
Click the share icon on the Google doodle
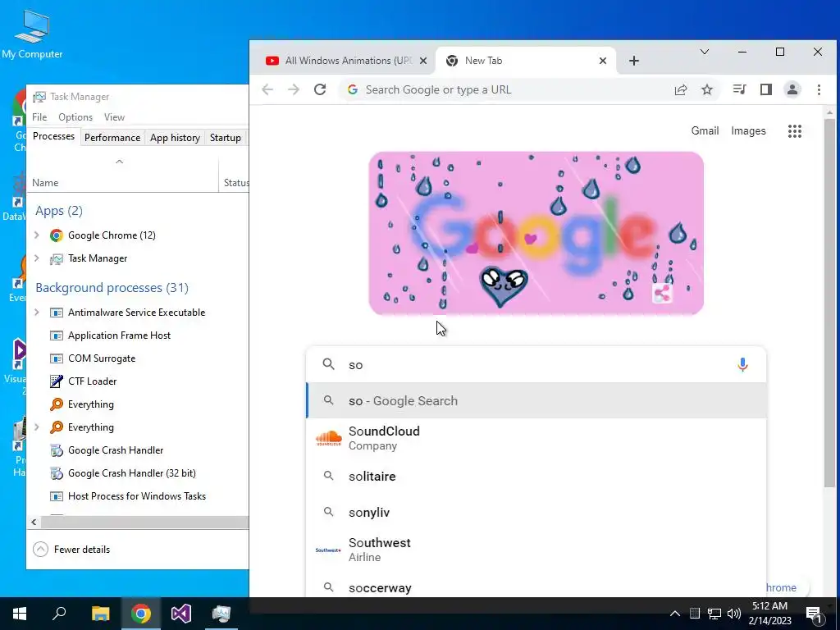(x=663, y=293)
